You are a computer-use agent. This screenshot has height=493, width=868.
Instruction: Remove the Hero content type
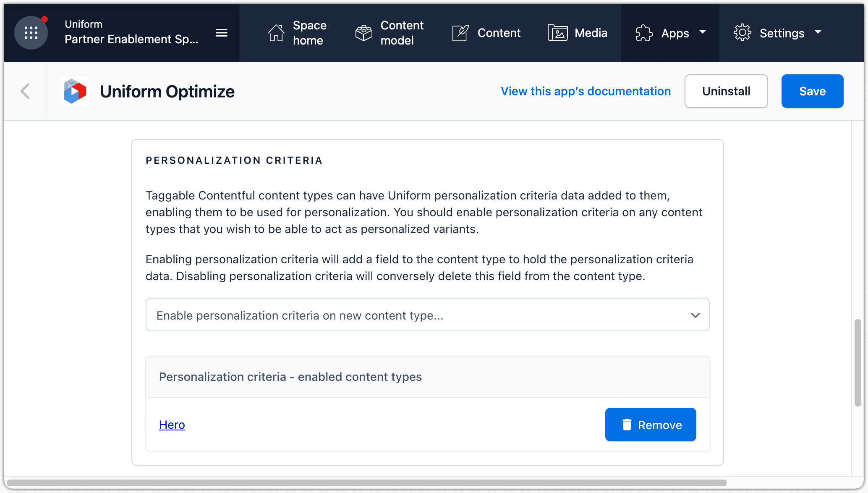point(651,425)
